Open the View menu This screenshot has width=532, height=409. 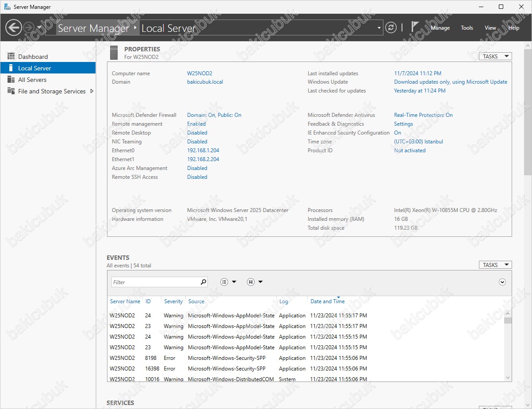point(490,27)
